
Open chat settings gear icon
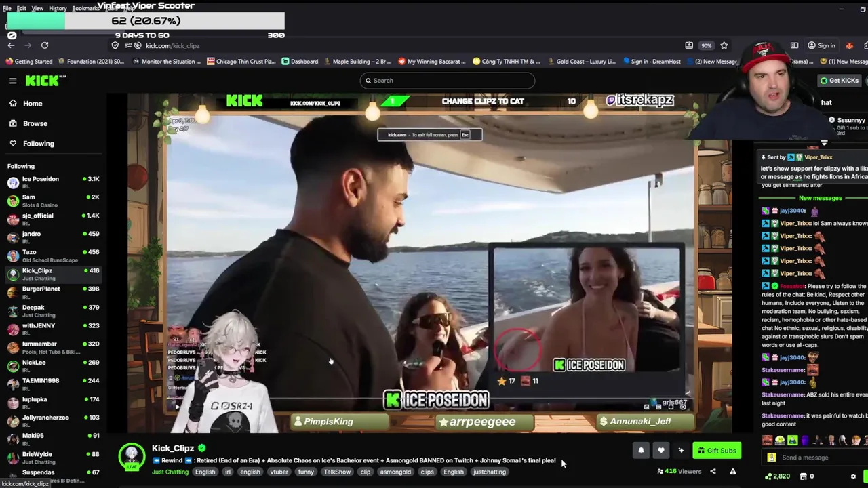853,476
